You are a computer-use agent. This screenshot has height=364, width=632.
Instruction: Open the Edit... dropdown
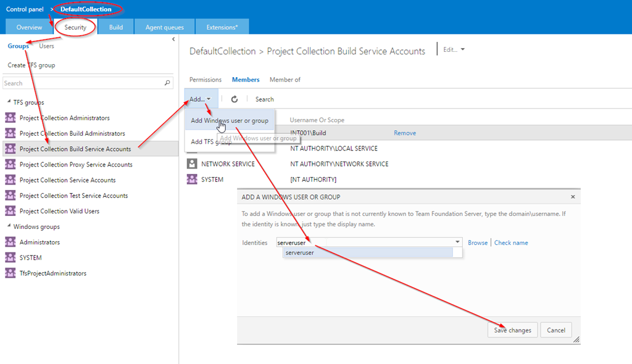pyautogui.click(x=454, y=50)
